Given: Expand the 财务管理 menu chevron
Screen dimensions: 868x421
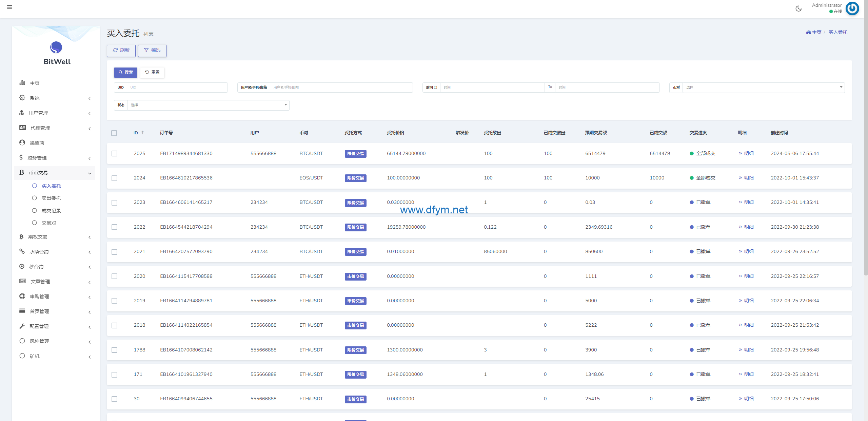Looking at the screenshot, I should [x=90, y=158].
